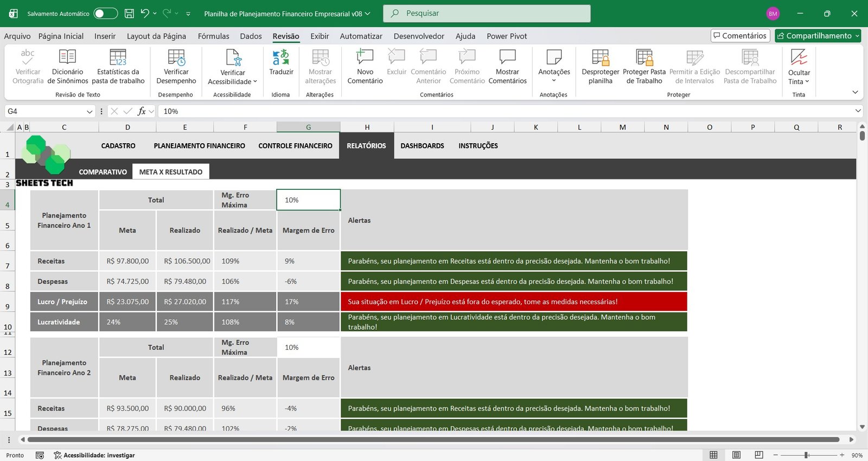Switch to Page Layout view button
This screenshot has width=868, height=461.
tap(736, 455)
